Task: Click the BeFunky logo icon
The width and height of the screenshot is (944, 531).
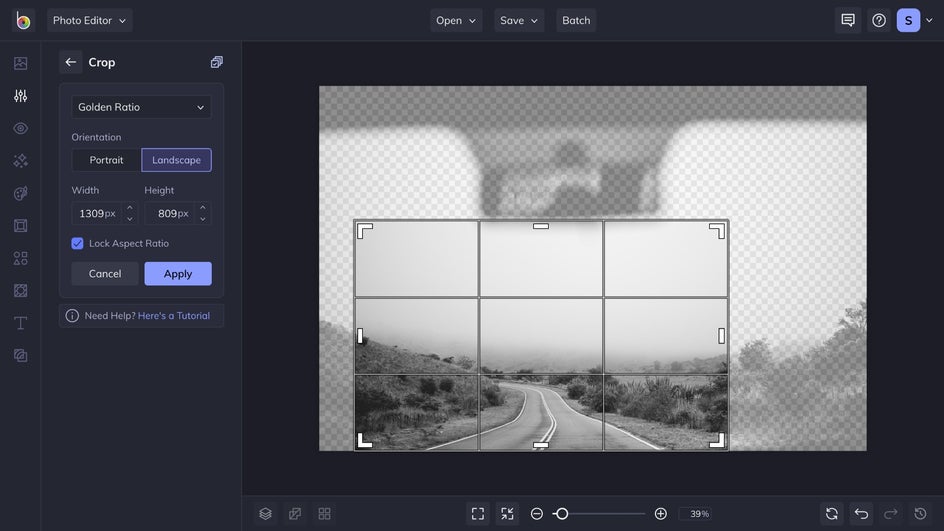Action: point(23,20)
